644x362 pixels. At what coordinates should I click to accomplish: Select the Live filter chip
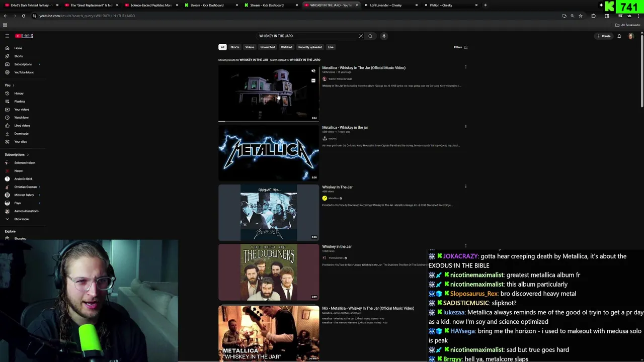[331, 47]
